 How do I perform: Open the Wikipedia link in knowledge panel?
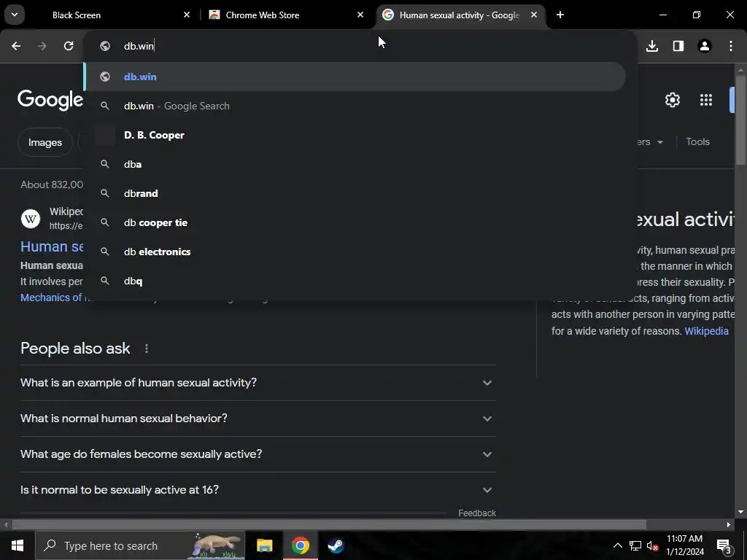706,331
